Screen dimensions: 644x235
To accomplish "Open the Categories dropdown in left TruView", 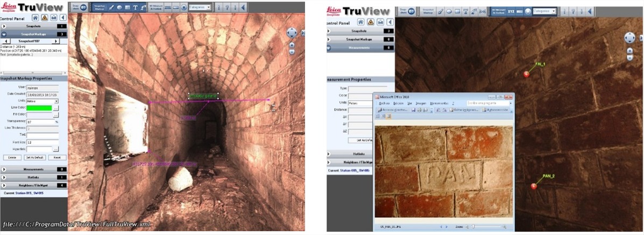I will tap(200, 8).
